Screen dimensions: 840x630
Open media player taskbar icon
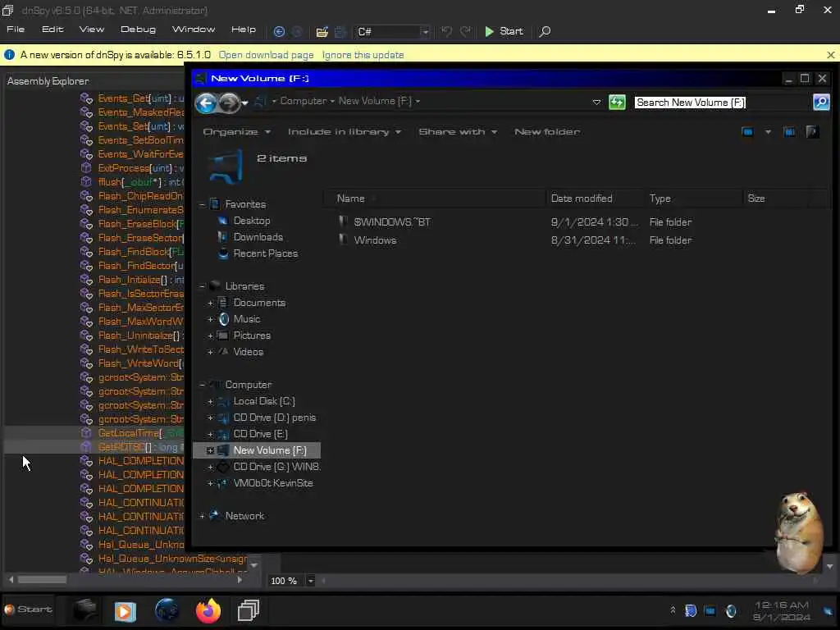126,610
